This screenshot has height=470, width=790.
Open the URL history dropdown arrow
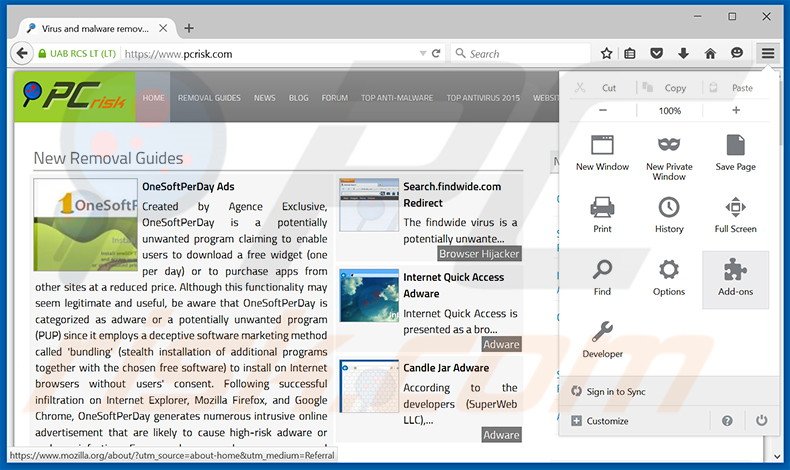click(x=423, y=53)
